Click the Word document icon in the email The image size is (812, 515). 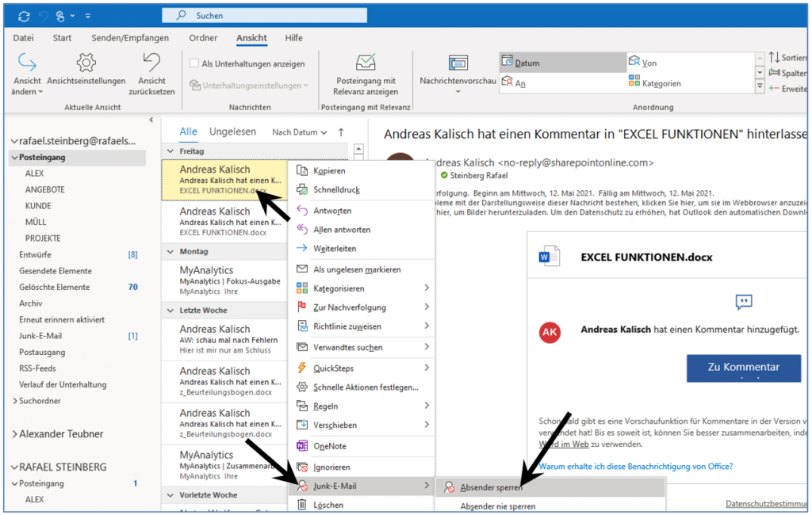pos(549,256)
